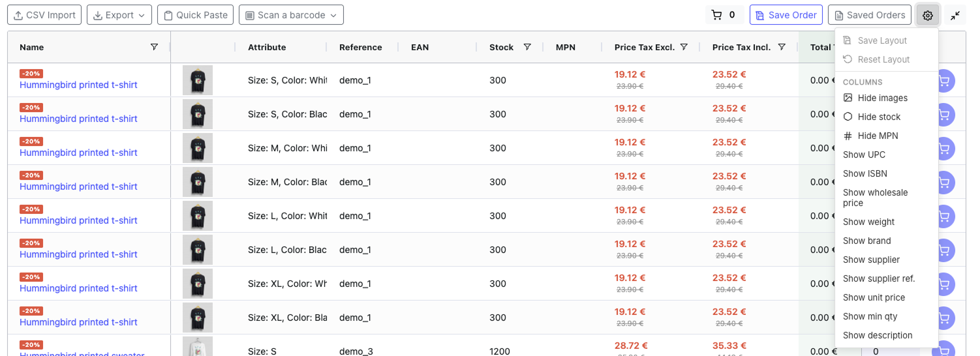This screenshot has height=356, width=980.
Task: Add Size L Color White row to cart
Action: [944, 216]
